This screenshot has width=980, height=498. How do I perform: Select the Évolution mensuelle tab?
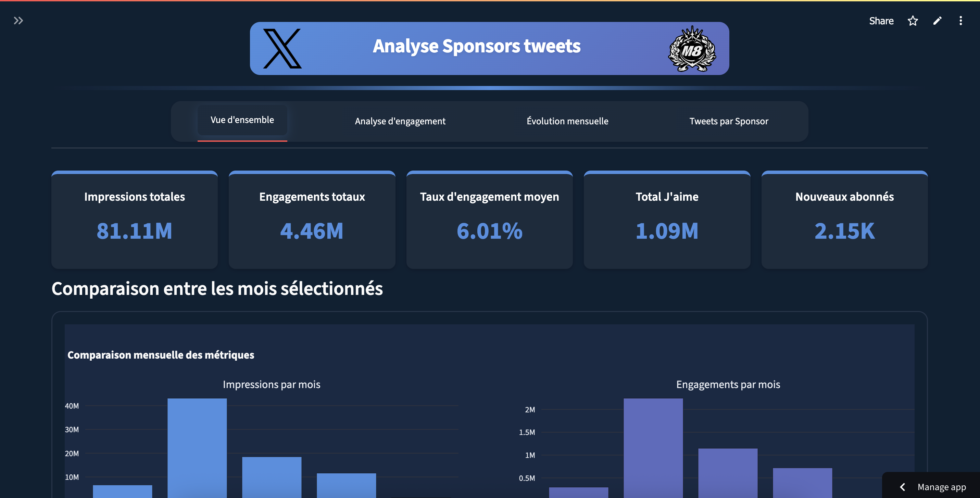(x=567, y=121)
